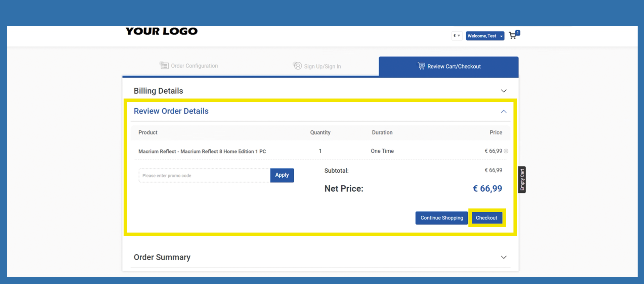Open the euro currency selector dropdown

pyautogui.click(x=457, y=36)
